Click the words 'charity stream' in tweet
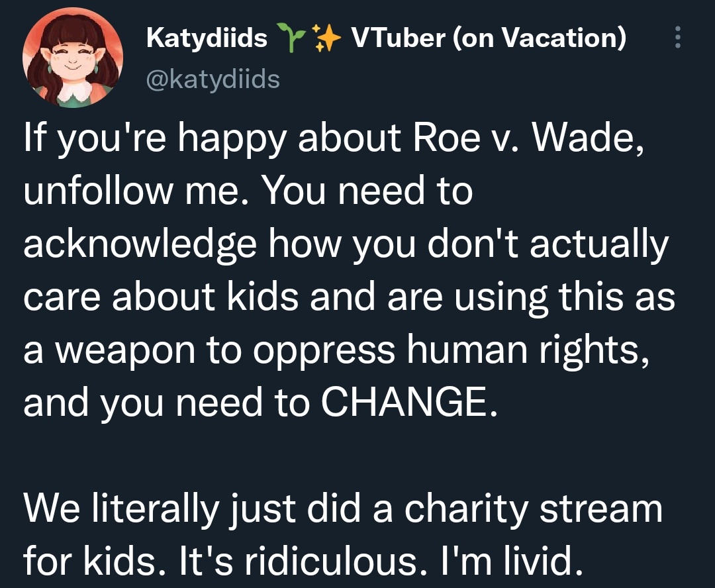The image size is (715, 588). (x=533, y=509)
